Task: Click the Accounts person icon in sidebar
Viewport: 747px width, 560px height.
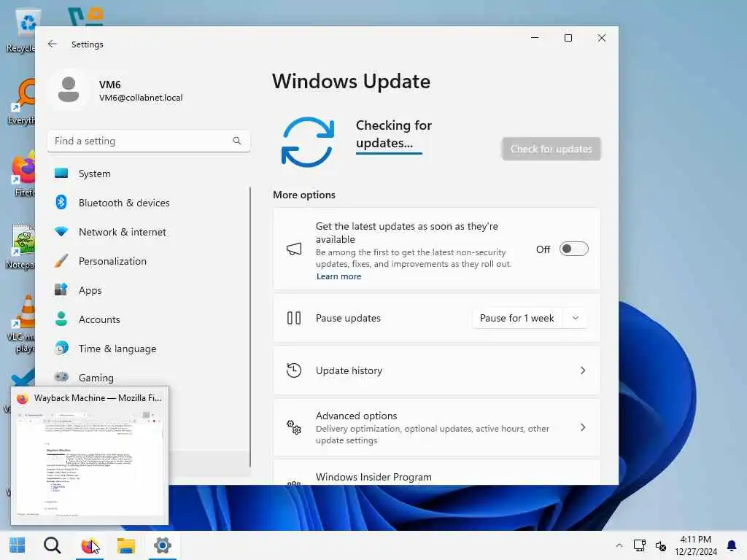Action: pyautogui.click(x=61, y=319)
